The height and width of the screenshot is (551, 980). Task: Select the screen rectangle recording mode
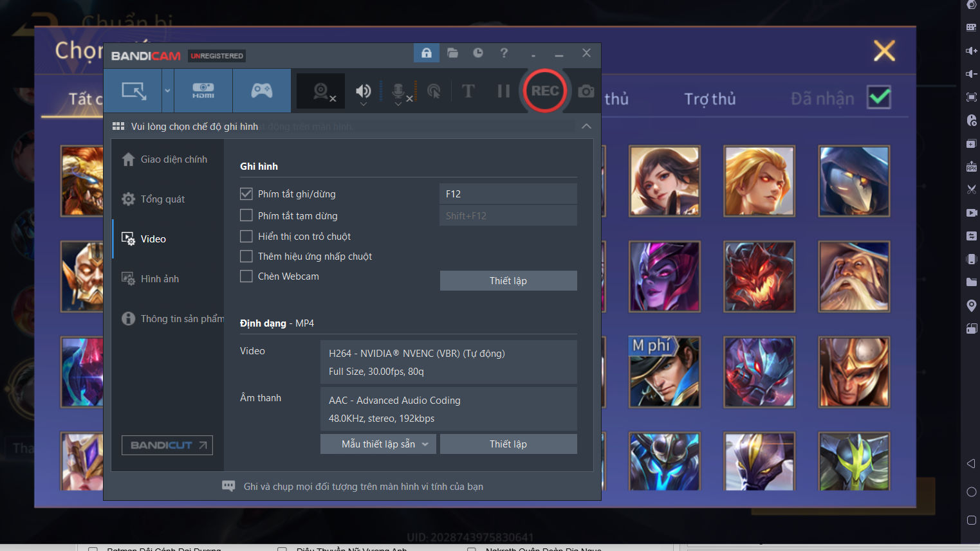[x=133, y=91]
